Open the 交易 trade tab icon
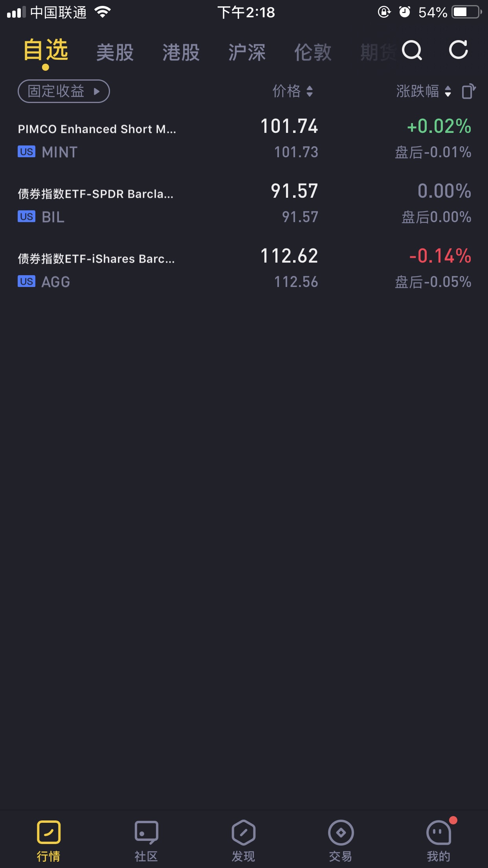488x868 pixels. 341,832
